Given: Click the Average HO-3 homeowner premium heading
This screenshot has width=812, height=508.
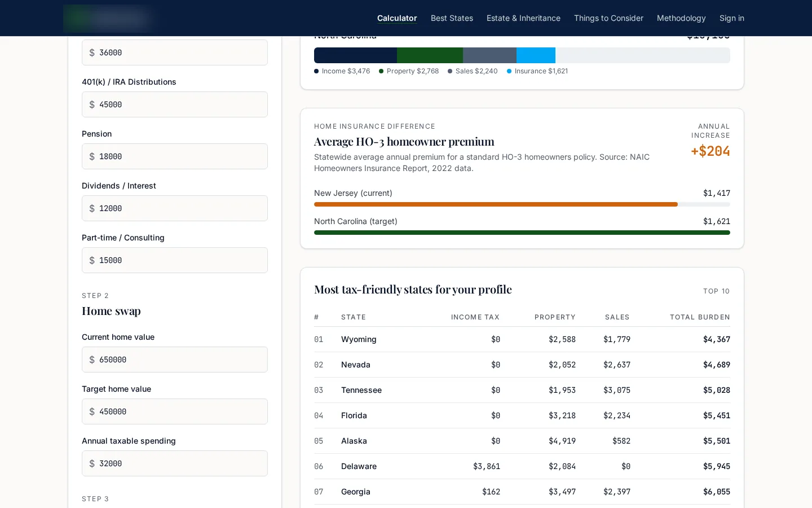Looking at the screenshot, I should 404,141.
